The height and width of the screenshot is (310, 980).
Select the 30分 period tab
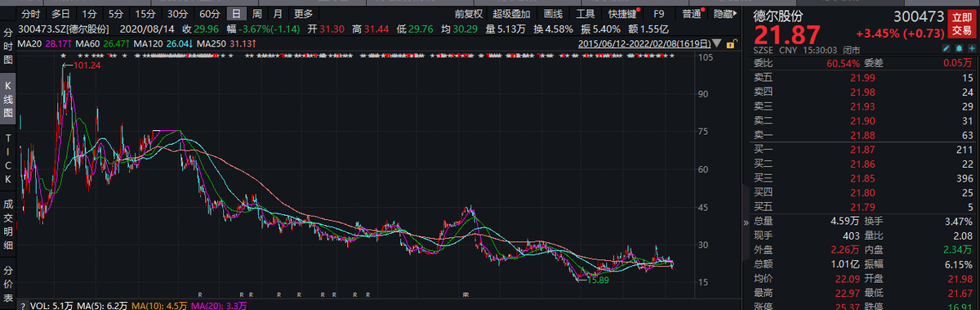pyautogui.click(x=177, y=13)
